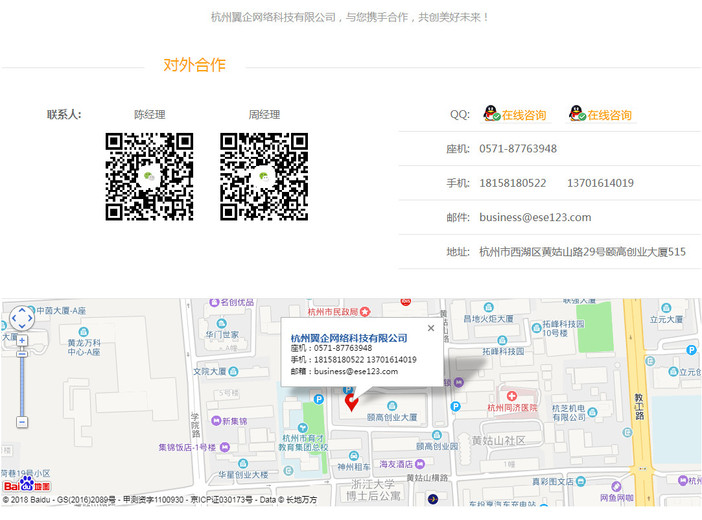Click the red location marker on map
This screenshot has width=702, height=520.
(x=351, y=401)
